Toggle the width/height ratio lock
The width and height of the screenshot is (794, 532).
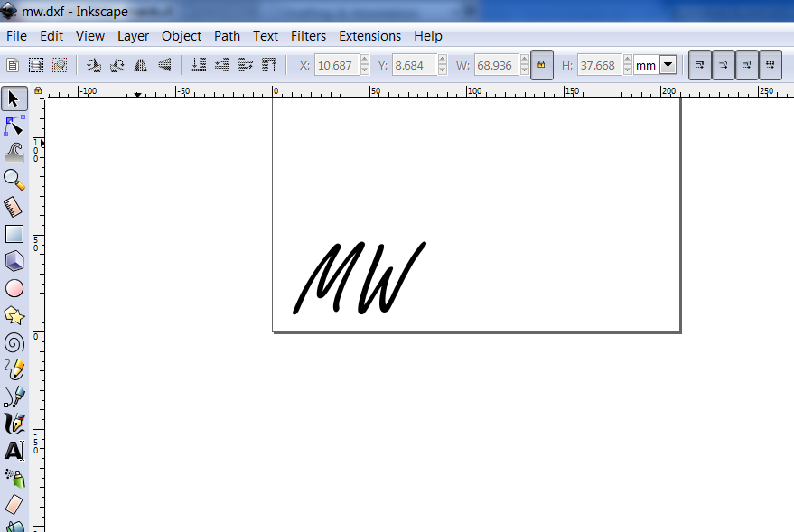click(542, 65)
